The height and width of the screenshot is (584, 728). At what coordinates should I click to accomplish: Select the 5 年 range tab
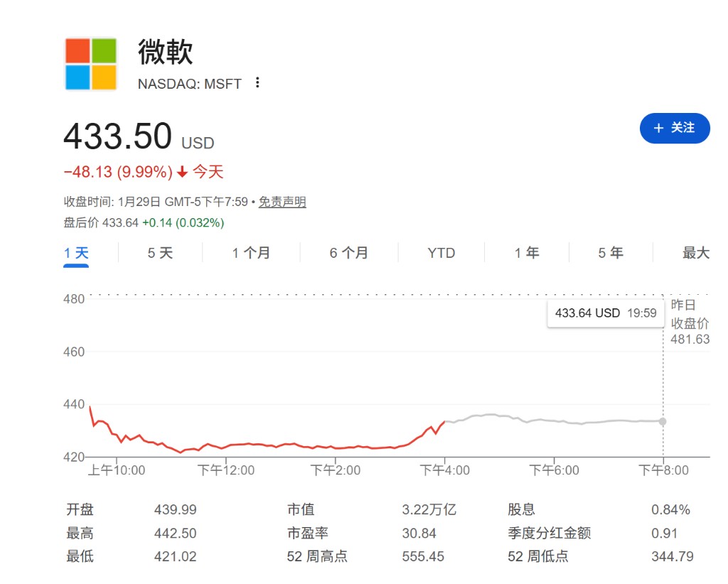click(x=611, y=253)
